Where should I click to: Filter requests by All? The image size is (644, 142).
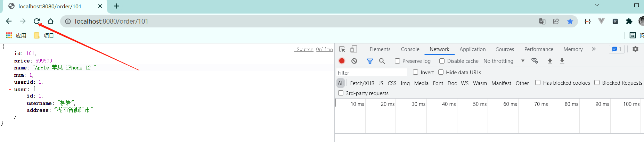pyautogui.click(x=341, y=83)
